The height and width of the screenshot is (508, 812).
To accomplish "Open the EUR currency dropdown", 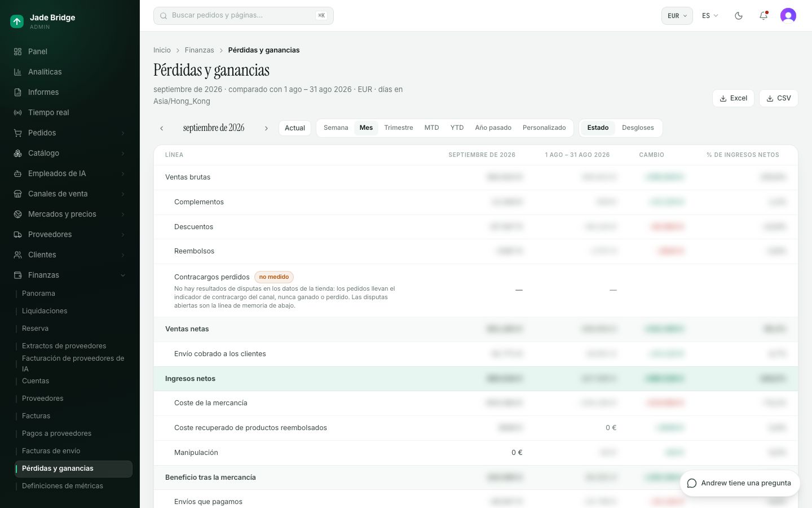I will tap(677, 16).
